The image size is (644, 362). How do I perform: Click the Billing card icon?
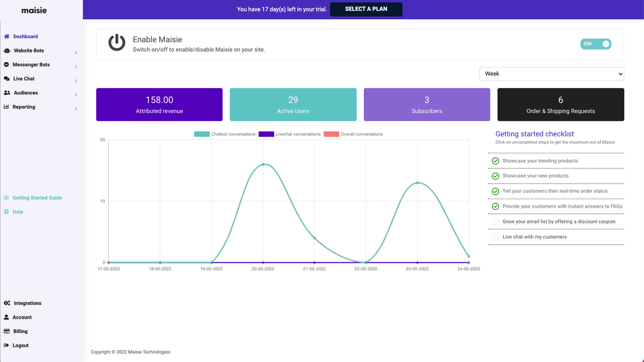7,331
